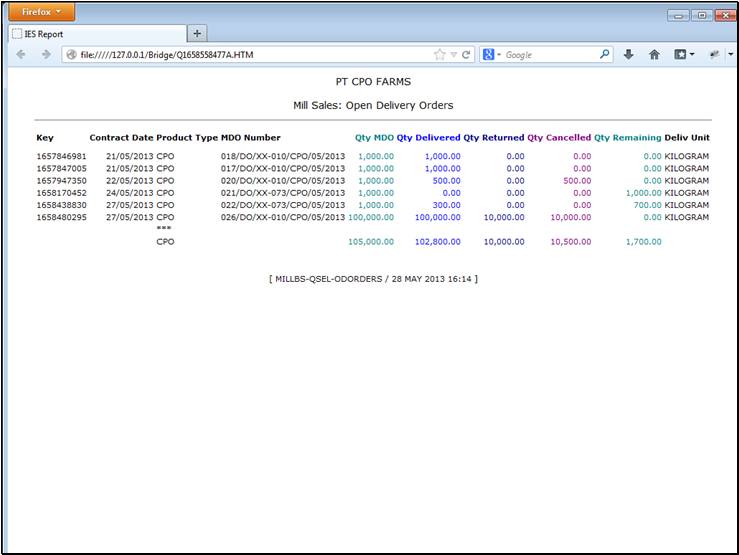Select key 1657947350
This screenshot has height=555, width=739.
tap(61, 180)
